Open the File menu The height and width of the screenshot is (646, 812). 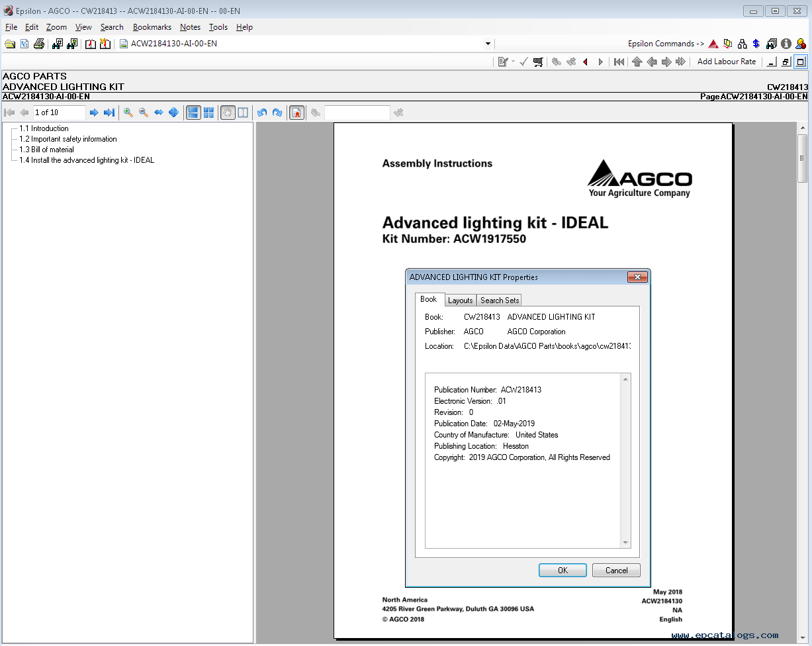[11, 27]
